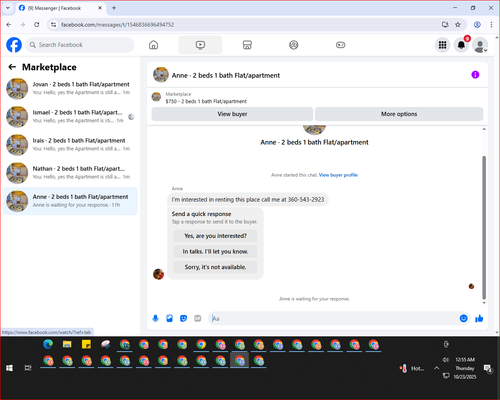Open the Chrome profile icon

477,24
